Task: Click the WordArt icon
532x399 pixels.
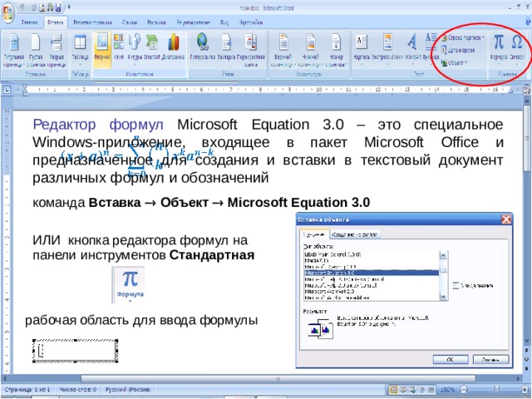Action: coord(412,48)
